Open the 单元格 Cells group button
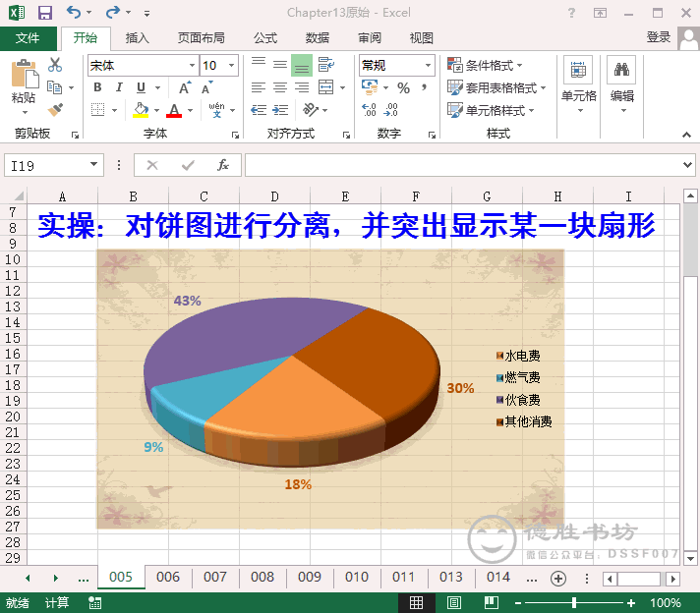Image resolution: width=700 pixels, height=613 pixels. 578,84
